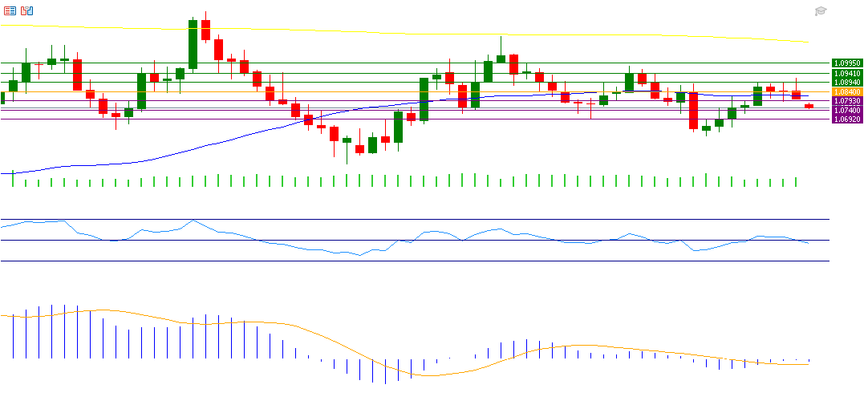868x409 pixels.
Task: Click the 1.08940 price level label
Action: pyautogui.click(x=846, y=82)
